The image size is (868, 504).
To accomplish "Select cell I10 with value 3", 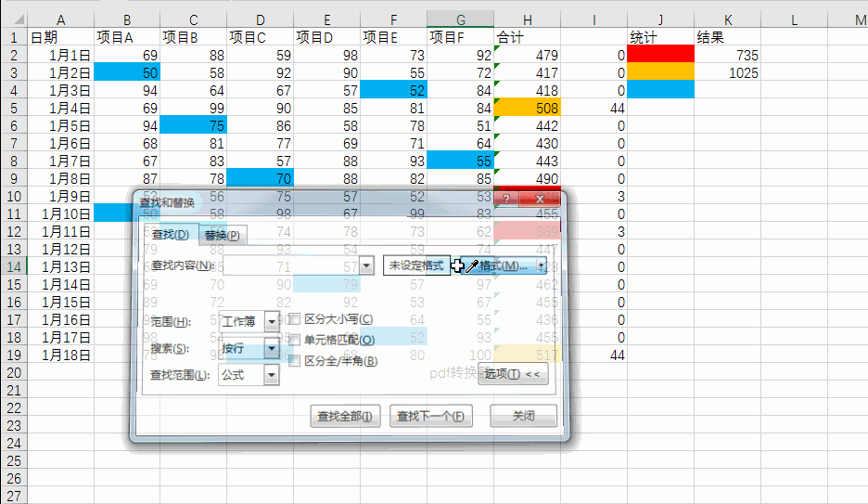I will coord(594,196).
